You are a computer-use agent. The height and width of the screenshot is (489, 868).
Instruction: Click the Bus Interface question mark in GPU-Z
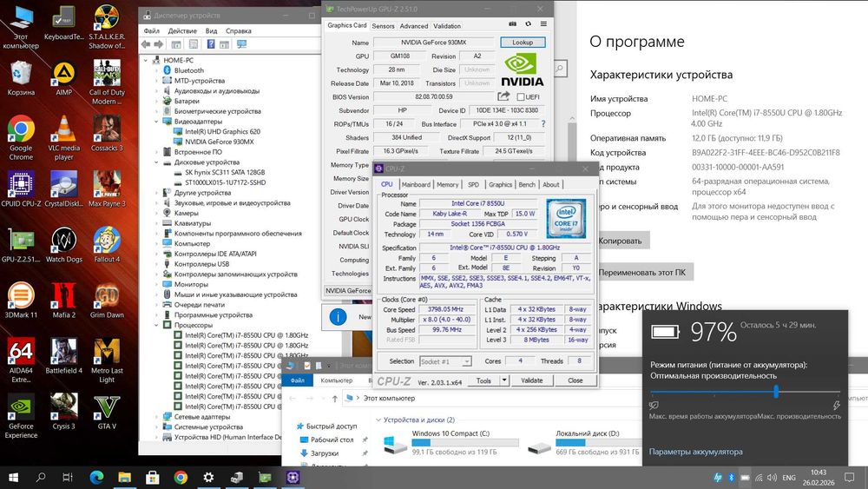coord(543,123)
